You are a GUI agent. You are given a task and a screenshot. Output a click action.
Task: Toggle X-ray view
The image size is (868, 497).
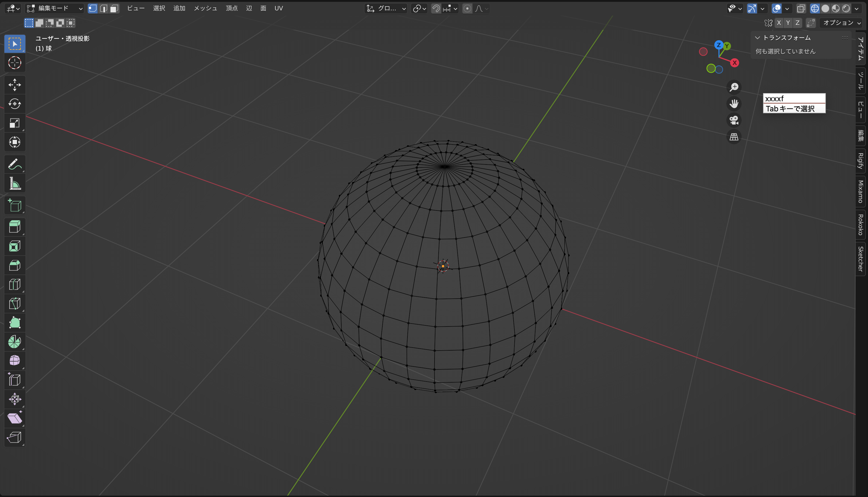click(801, 8)
